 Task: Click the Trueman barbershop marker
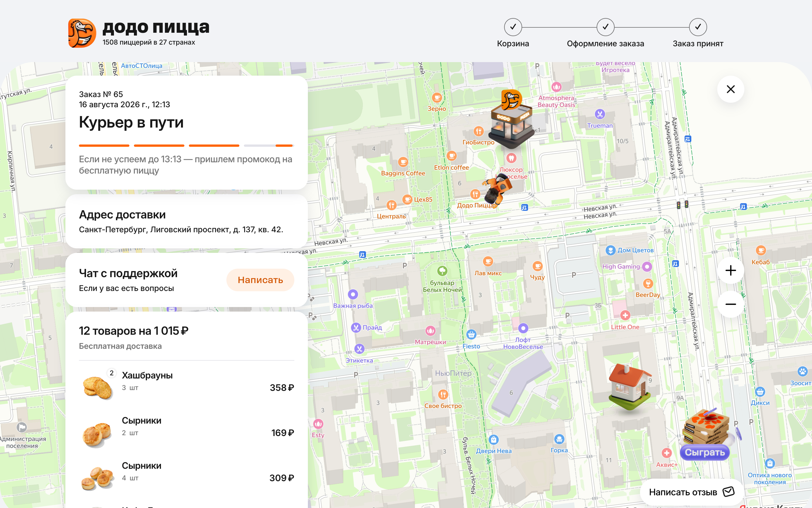[600, 114]
